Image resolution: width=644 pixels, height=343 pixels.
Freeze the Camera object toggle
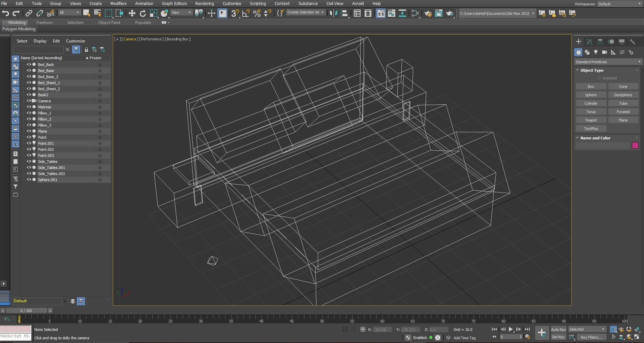pos(100,101)
